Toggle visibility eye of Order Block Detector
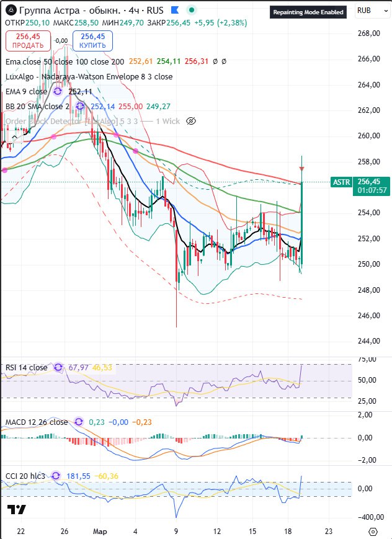The width and height of the screenshot is (392, 539). click(191, 121)
